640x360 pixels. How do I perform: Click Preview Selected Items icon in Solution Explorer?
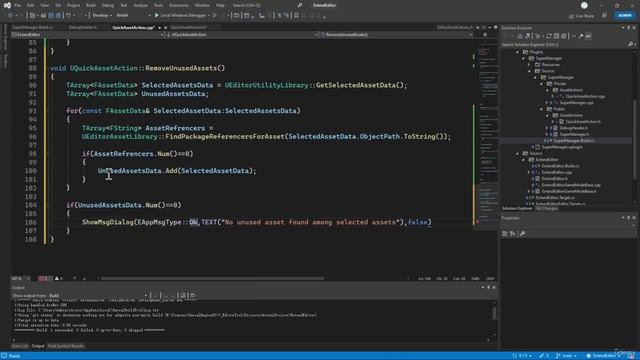click(x=588, y=36)
